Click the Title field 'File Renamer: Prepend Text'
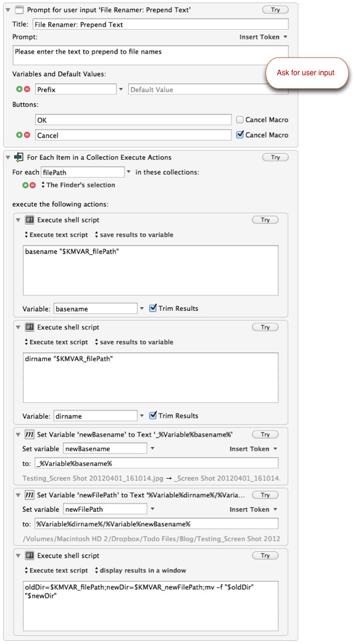Screen dimensions: 355x644 [161, 24]
